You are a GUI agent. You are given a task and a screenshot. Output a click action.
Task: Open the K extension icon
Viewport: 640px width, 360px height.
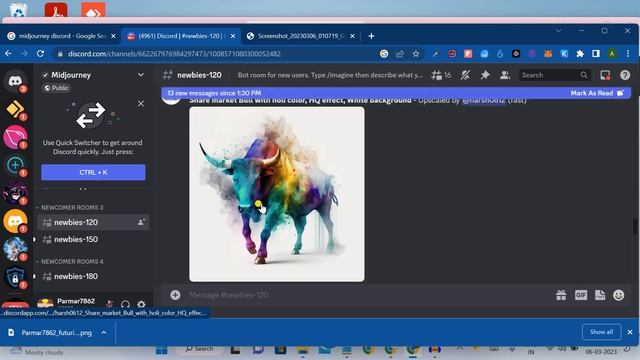[564, 54]
